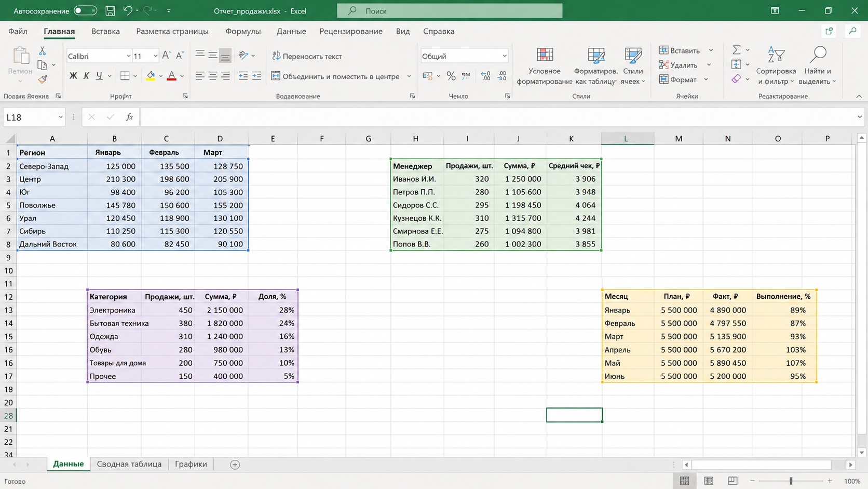
Task: Click the Удалить cells button
Action: point(679,65)
